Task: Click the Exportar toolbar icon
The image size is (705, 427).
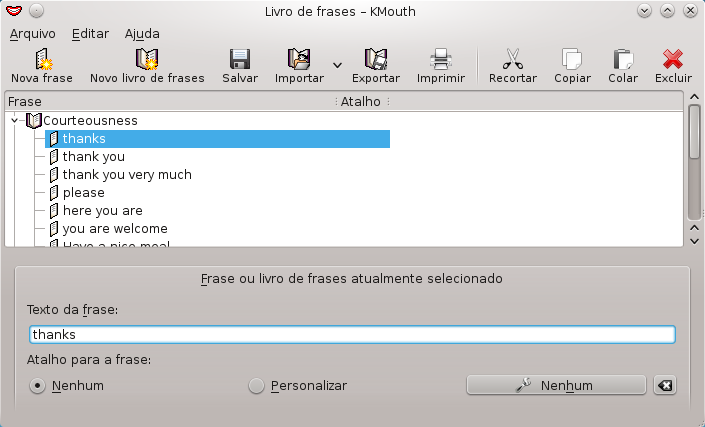Action: pos(376,60)
